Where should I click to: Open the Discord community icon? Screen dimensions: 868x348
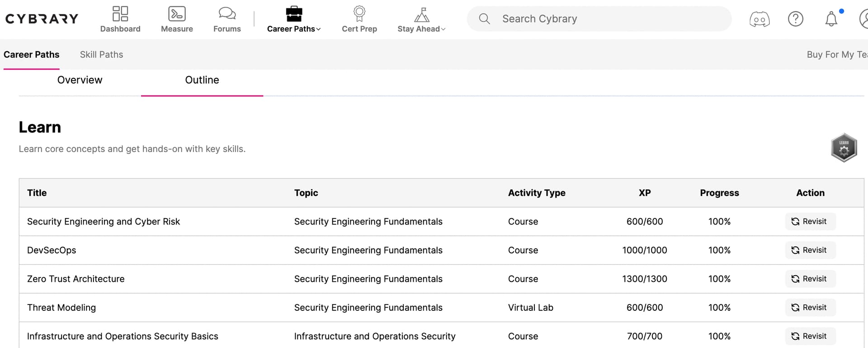759,19
